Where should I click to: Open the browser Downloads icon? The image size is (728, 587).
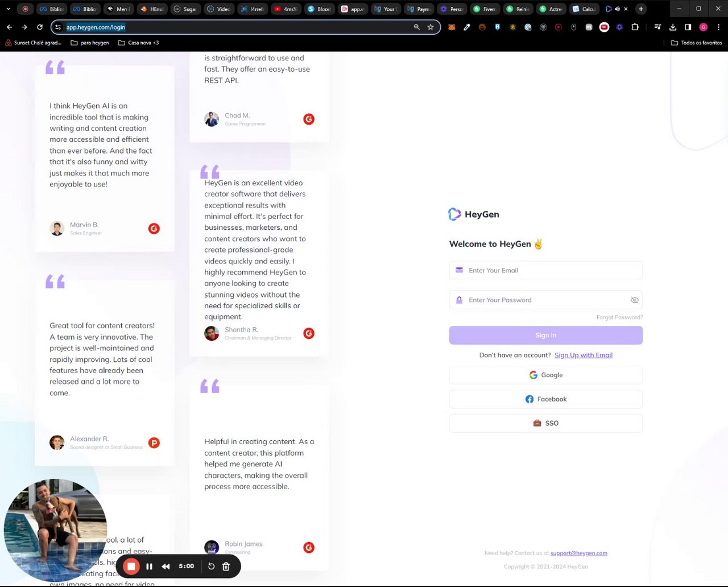click(673, 27)
